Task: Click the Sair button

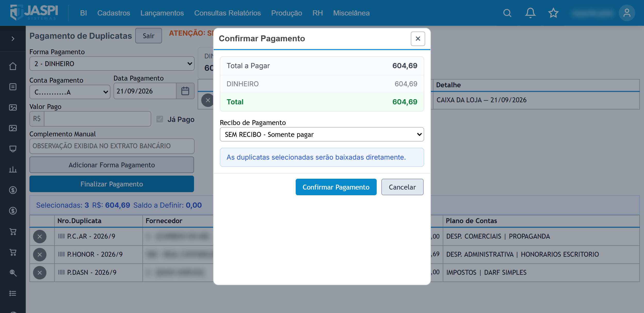Action: tap(149, 36)
